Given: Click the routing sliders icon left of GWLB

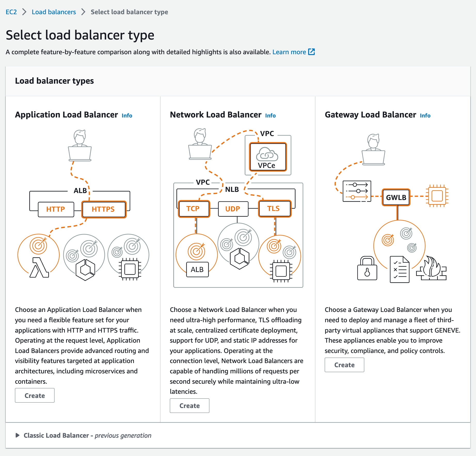Looking at the screenshot, I should 357,191.
